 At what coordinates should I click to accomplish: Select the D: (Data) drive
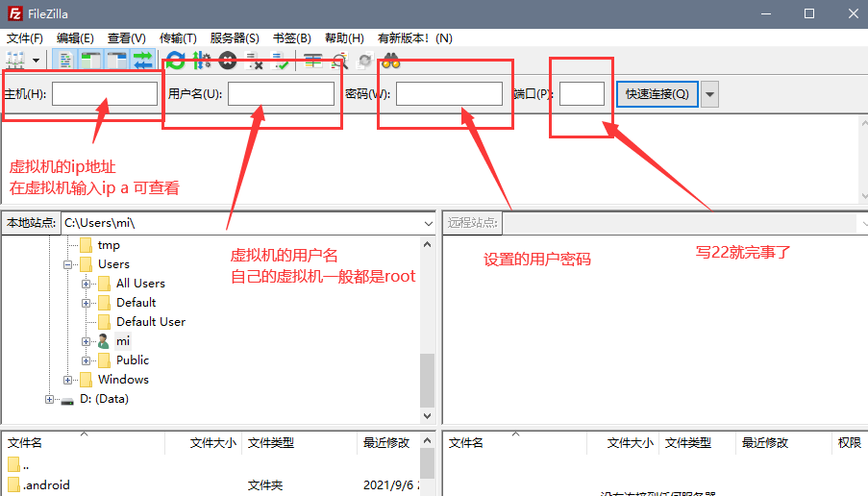(x=104, y=399)
